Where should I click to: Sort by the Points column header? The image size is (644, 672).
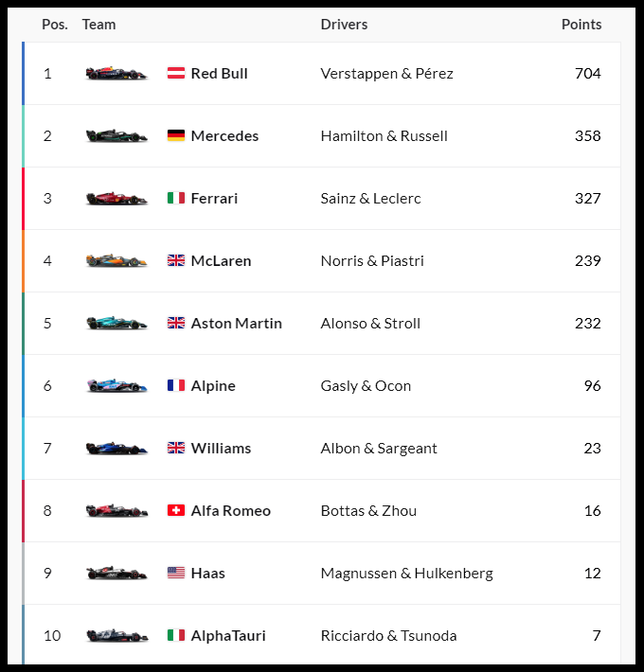[x=581, y=25]
